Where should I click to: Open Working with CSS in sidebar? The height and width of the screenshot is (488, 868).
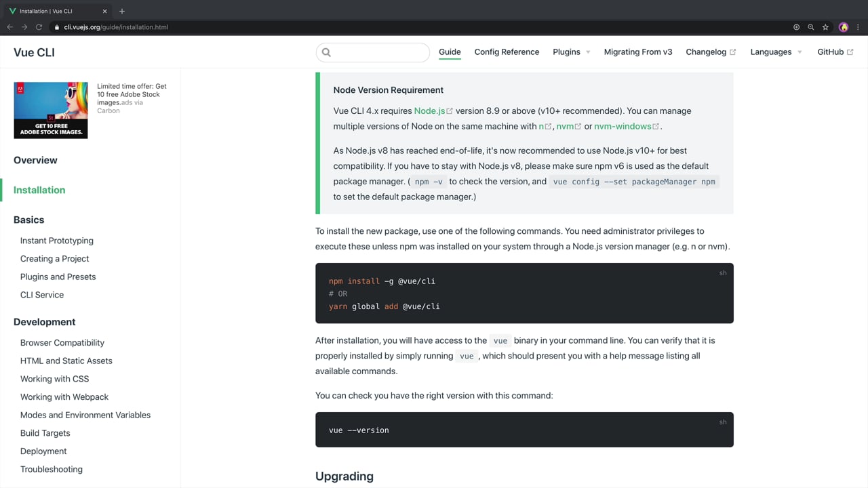(x=54, y=379)
